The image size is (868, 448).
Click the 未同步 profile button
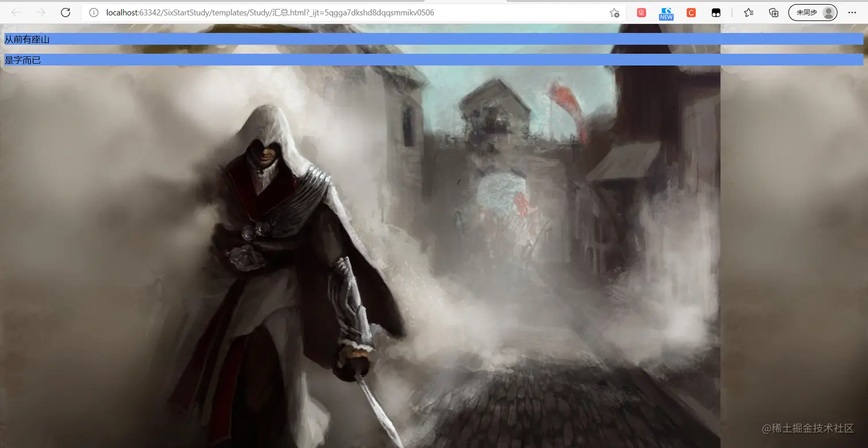pos(812,13)
